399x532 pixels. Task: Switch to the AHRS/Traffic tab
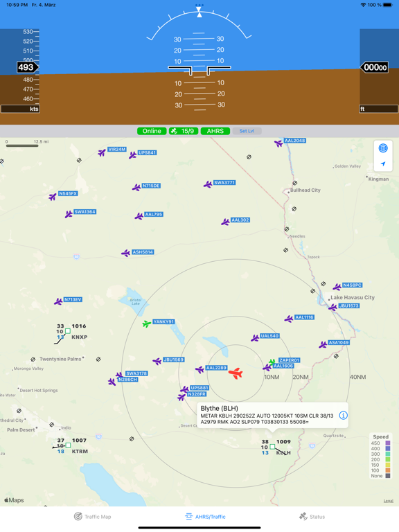pos(205,516)
